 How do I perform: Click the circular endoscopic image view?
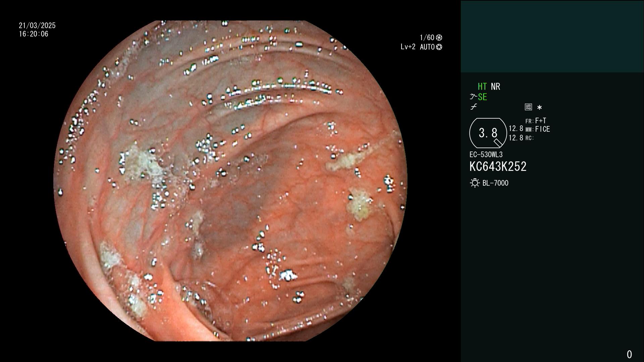[x=230, y=181]
